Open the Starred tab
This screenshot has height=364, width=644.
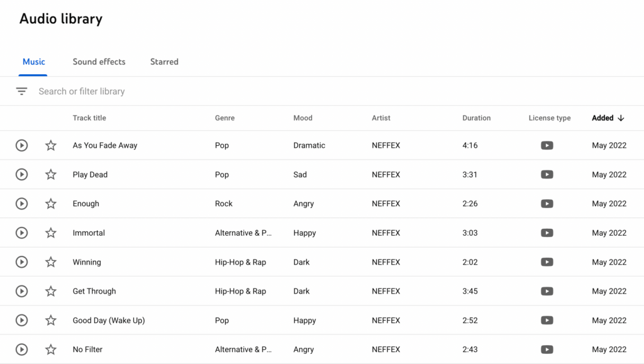(x=164, y=62)
